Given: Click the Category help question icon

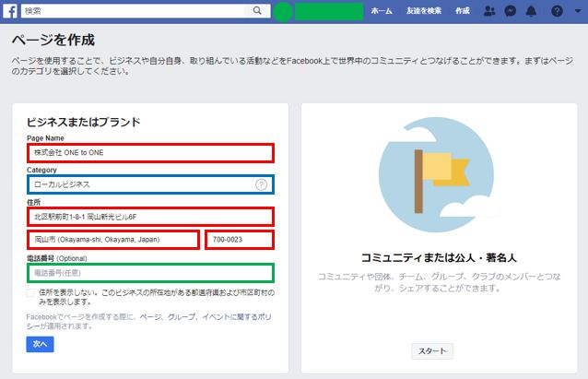Looking at the screenshot, I should 262,184.
